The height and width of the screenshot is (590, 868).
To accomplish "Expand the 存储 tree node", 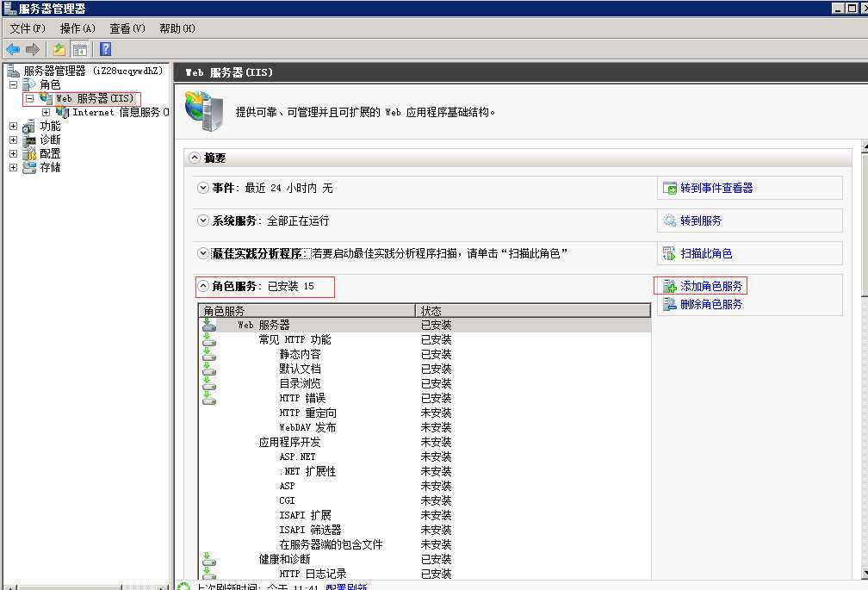I will point(13,168).
